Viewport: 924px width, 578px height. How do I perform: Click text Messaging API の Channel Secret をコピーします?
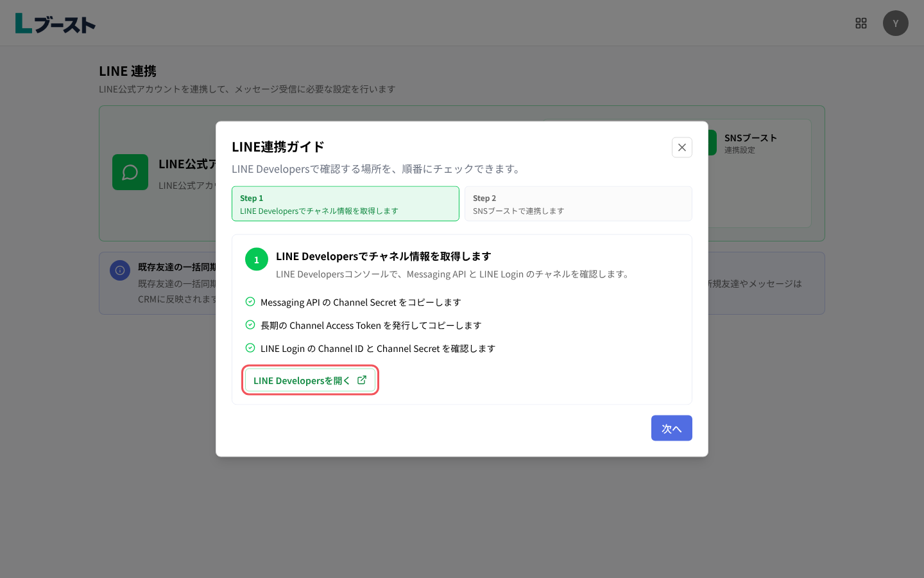pyautogui.click(x=361, y=302)
